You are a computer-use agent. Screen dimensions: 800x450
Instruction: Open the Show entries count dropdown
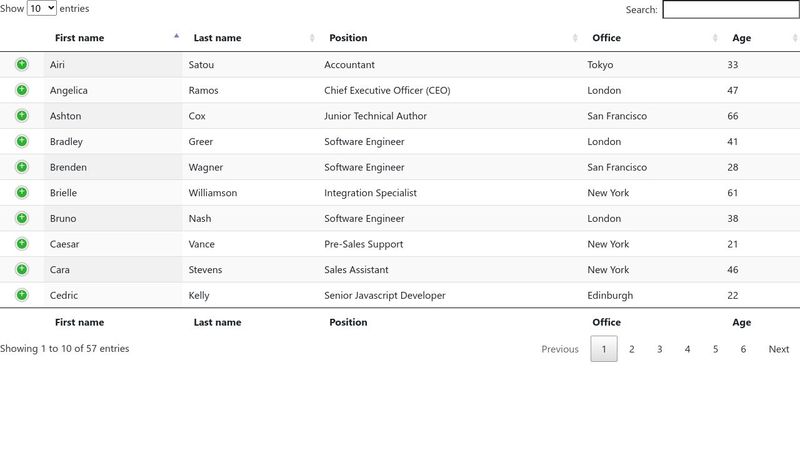click(x=42, y=8)
